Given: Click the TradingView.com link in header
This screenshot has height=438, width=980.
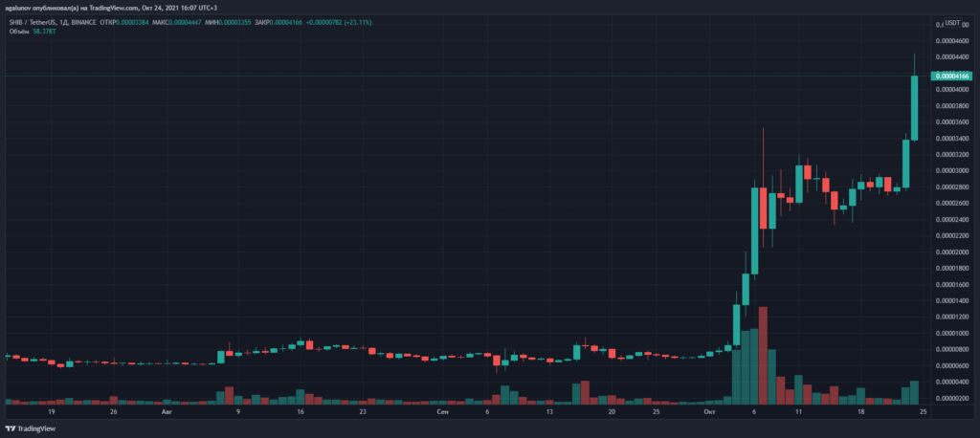Looking at the screenshot, I should (x=114, y=8).
